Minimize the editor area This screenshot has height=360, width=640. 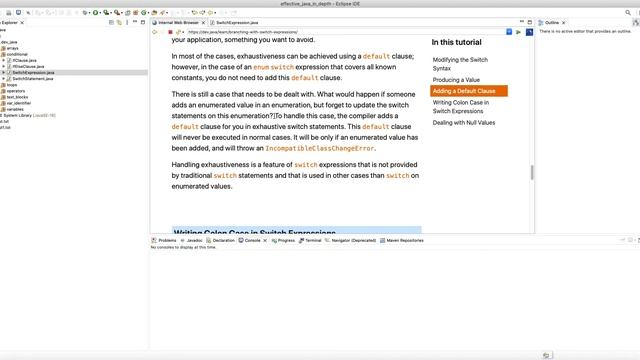[x=522, y=22]
